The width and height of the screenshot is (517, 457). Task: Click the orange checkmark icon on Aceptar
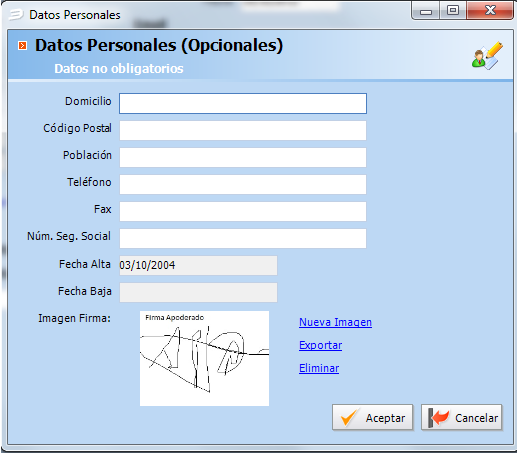(348, 418)
